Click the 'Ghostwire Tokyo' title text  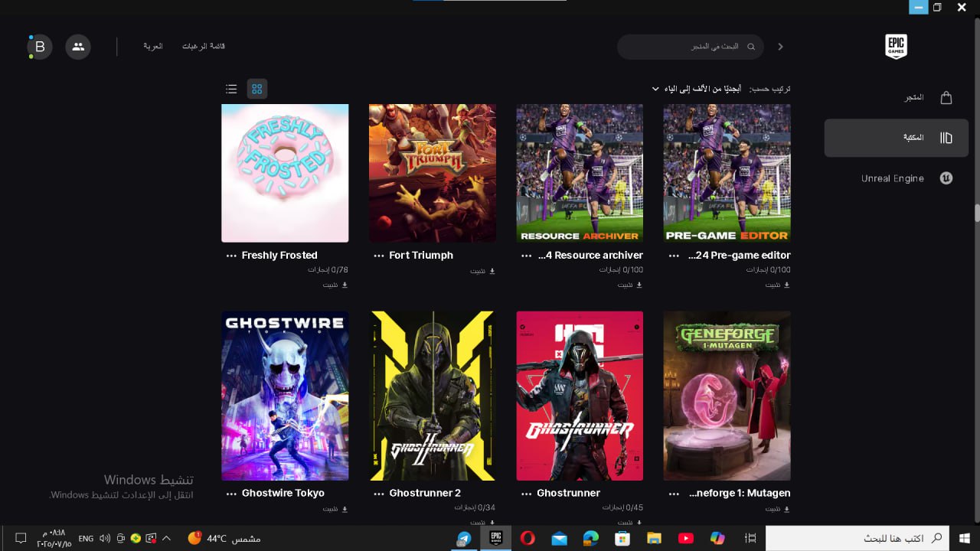pos(283,494)
